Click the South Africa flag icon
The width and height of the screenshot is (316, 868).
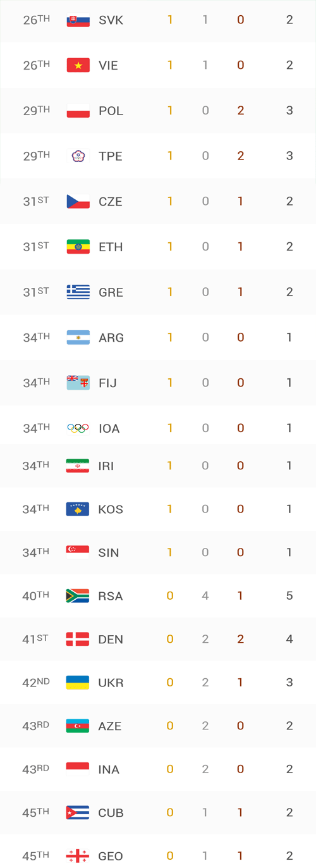coord(78,596)
